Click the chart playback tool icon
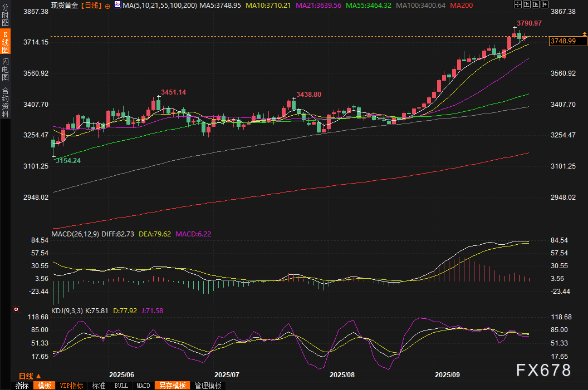The height and width of the screenshot is (390, 588). click(536, 4)
